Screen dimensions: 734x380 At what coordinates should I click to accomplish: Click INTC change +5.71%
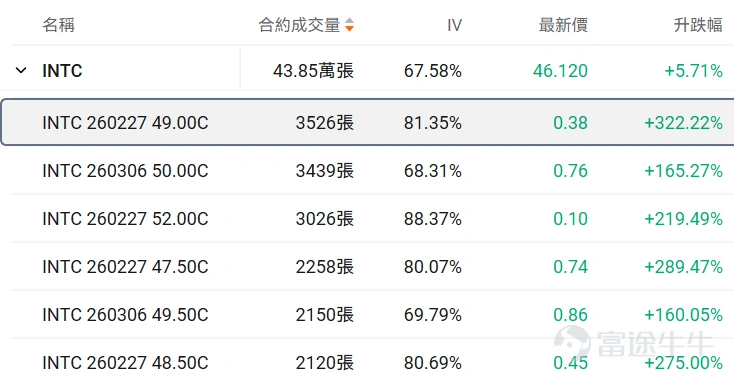[x=694, y=71]
